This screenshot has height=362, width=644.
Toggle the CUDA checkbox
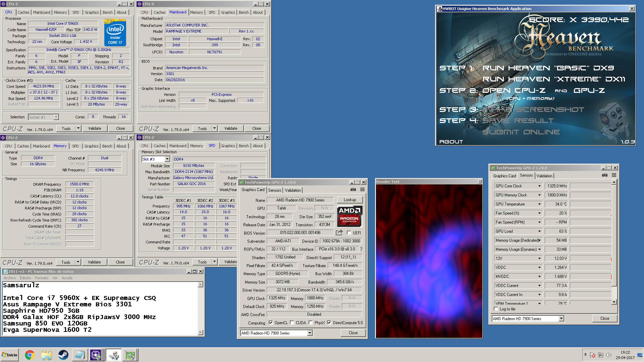(292, 323)
